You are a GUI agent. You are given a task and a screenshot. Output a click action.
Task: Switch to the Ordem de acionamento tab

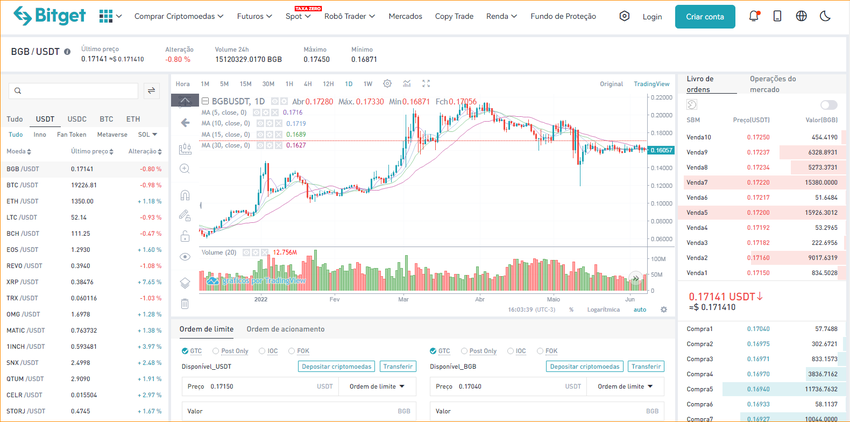285,329
